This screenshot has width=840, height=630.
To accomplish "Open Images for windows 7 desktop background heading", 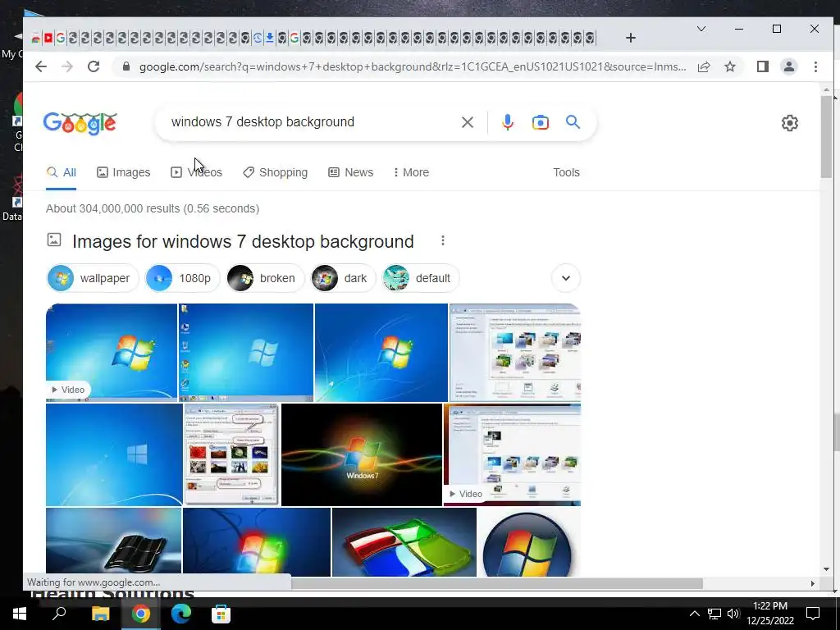I will click(x=243, y=242).
